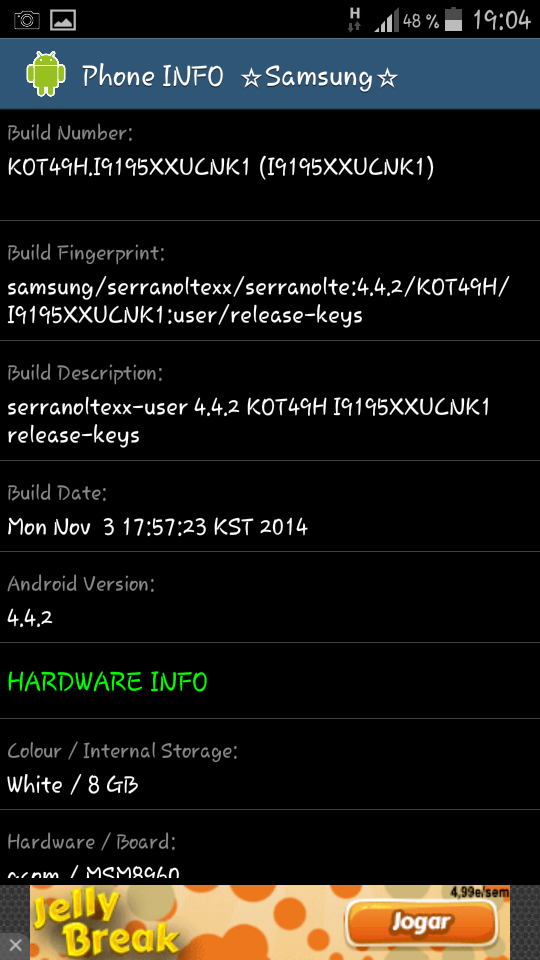Tap the green Android robot app icon
The image size is (540, 960).
46,74
